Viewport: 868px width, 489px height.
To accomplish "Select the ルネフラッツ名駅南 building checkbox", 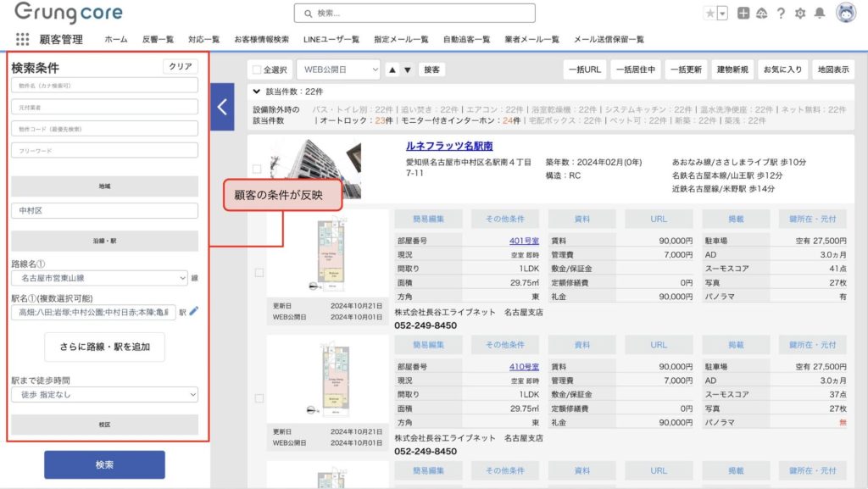I will tap(257, 168).
